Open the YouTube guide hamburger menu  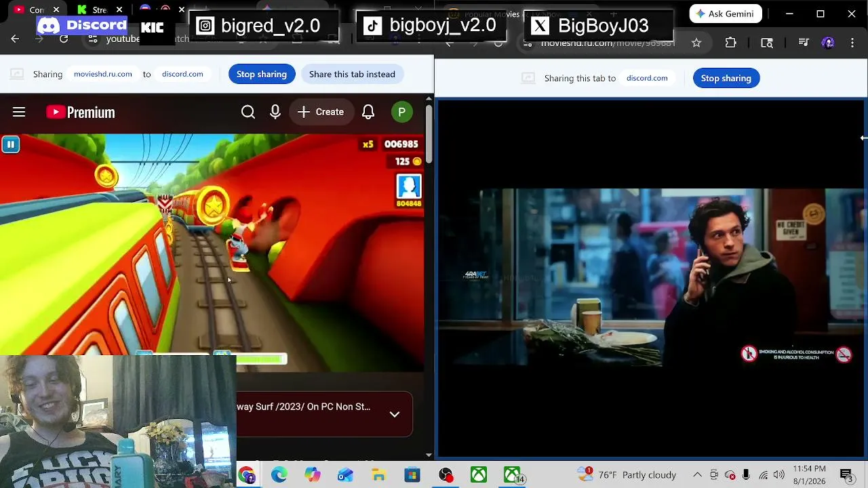(x=19, y=112)
